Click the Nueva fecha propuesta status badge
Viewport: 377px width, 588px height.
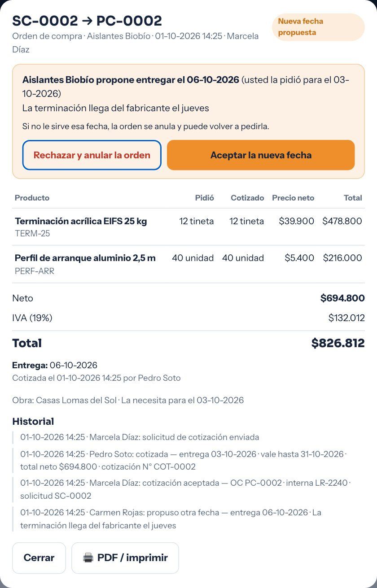tap(318, 27)
